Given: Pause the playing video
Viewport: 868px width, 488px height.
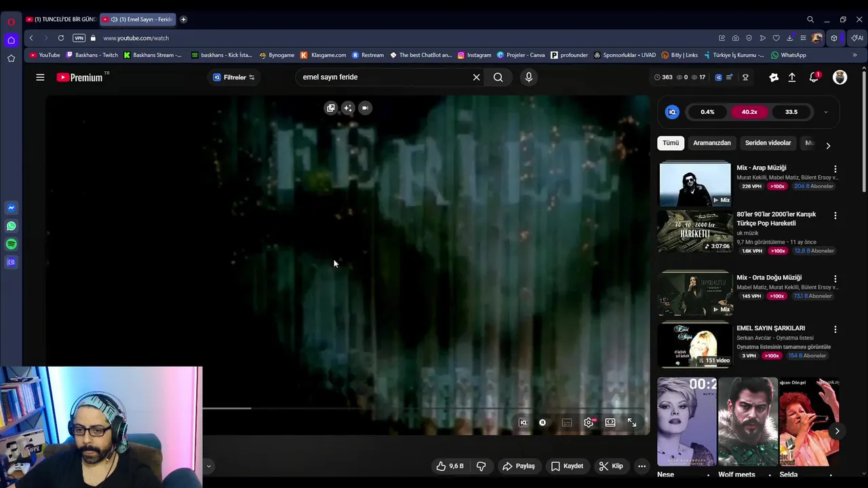Looking at the screenshot, I should pos(542,422).
